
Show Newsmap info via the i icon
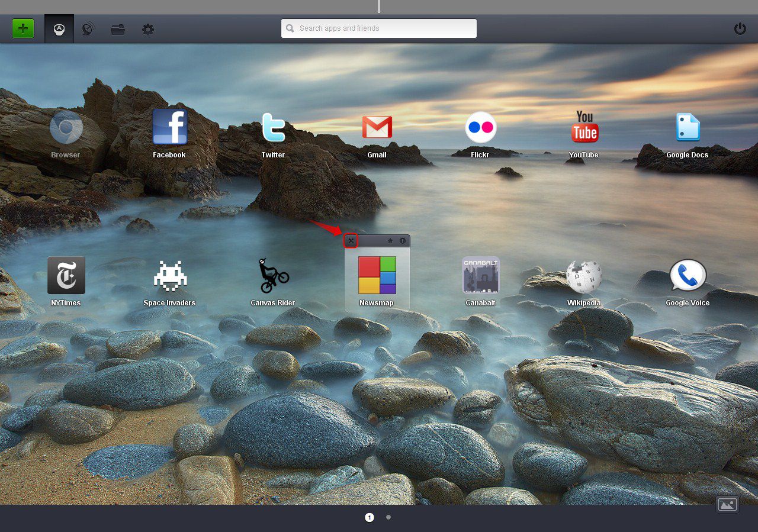click(403, 241)
